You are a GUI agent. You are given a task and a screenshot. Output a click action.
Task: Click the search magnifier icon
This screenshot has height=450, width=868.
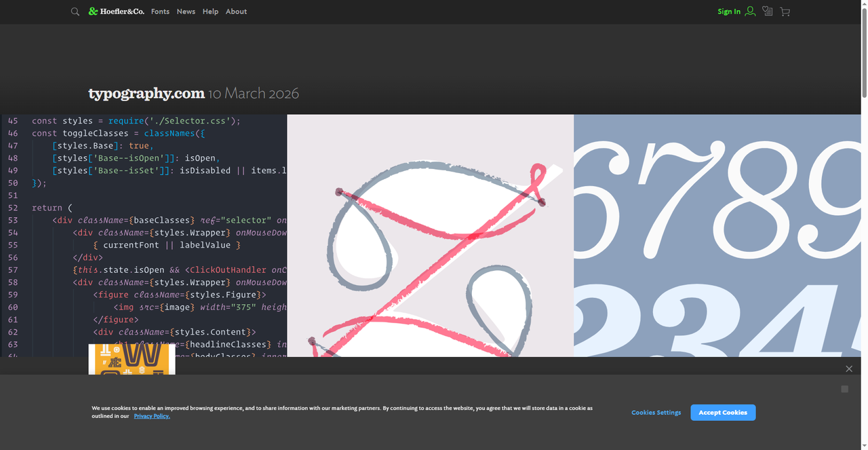point(75,12)
